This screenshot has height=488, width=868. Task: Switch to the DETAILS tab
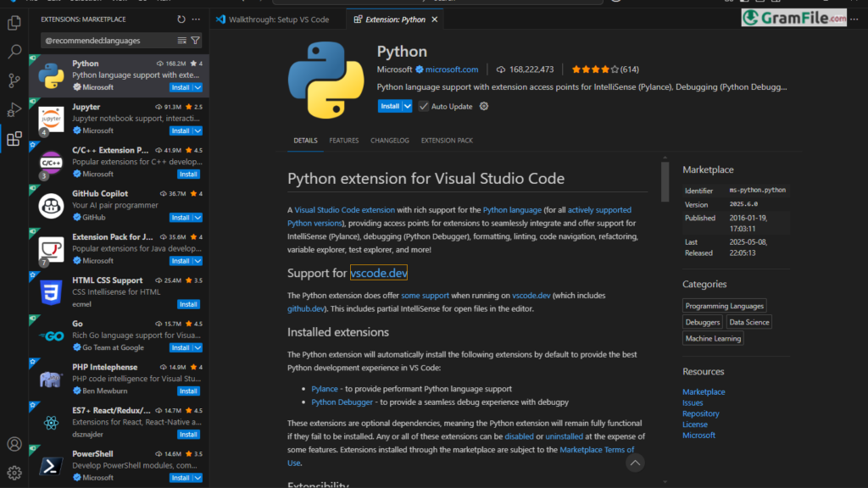point(305,141)
